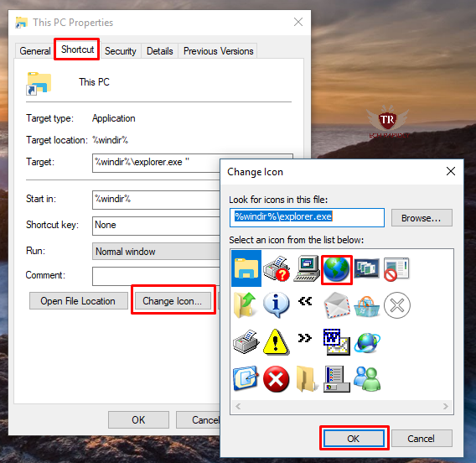Image resolution: width=476 pixels, height=463 pixels.
Task: Choose the yellow warning triangle icon
Action: 276,341
